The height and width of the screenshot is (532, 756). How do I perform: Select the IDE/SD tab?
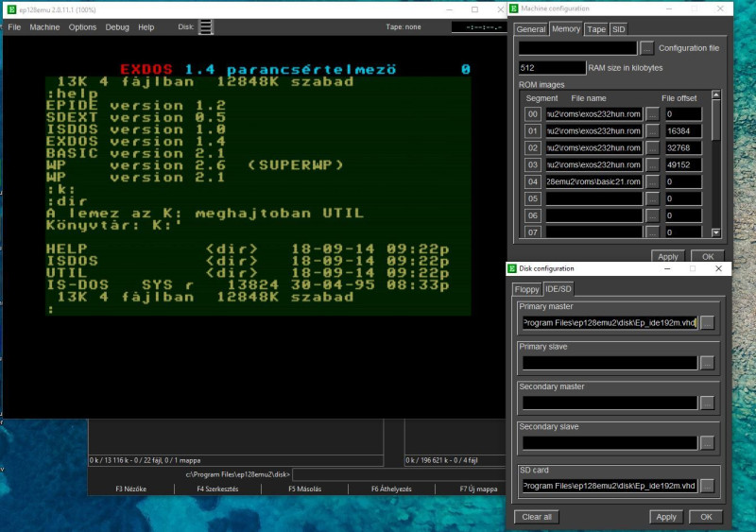558,289
